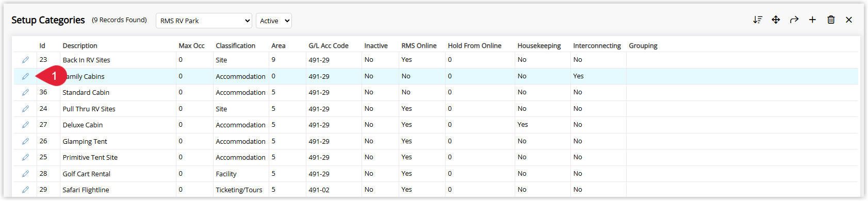The width and height of the screenshot is (868, 201).
Task: Click the Facility classification cell
Action: pyautogui.click(x=226, y=174)
